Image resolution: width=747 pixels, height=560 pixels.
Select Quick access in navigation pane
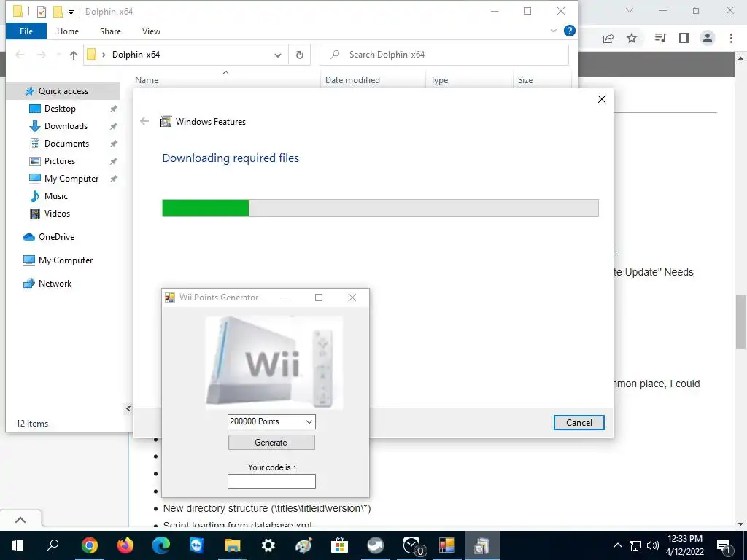(63, 91)
